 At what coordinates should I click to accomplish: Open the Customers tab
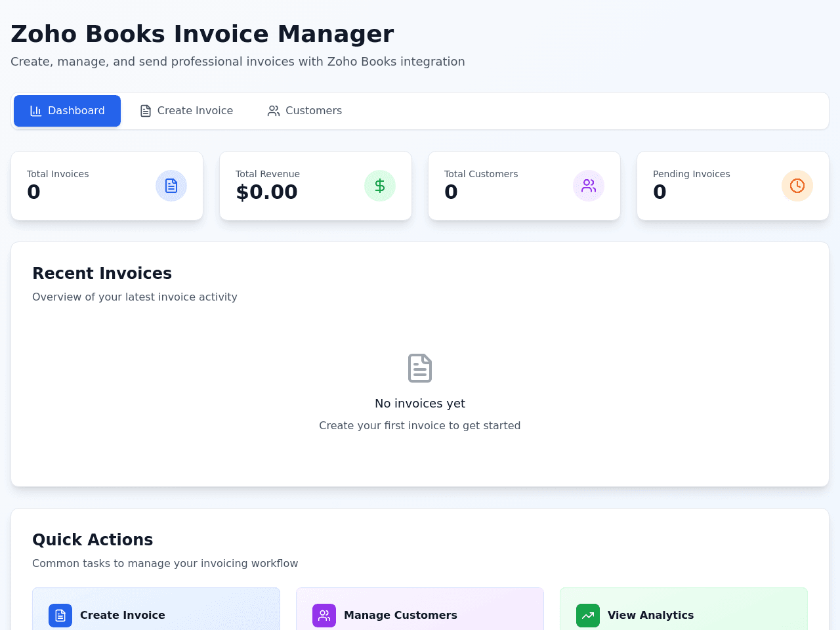[x=304, y=111]
